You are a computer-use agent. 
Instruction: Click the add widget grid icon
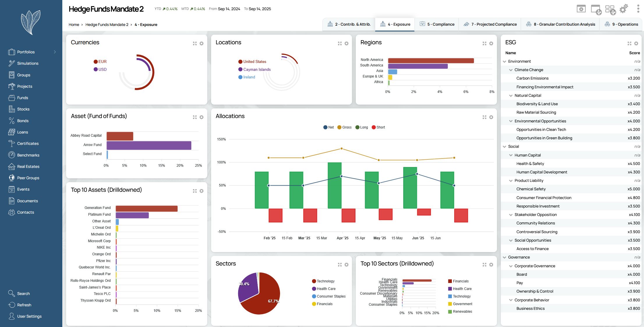[x=610, y=9]
